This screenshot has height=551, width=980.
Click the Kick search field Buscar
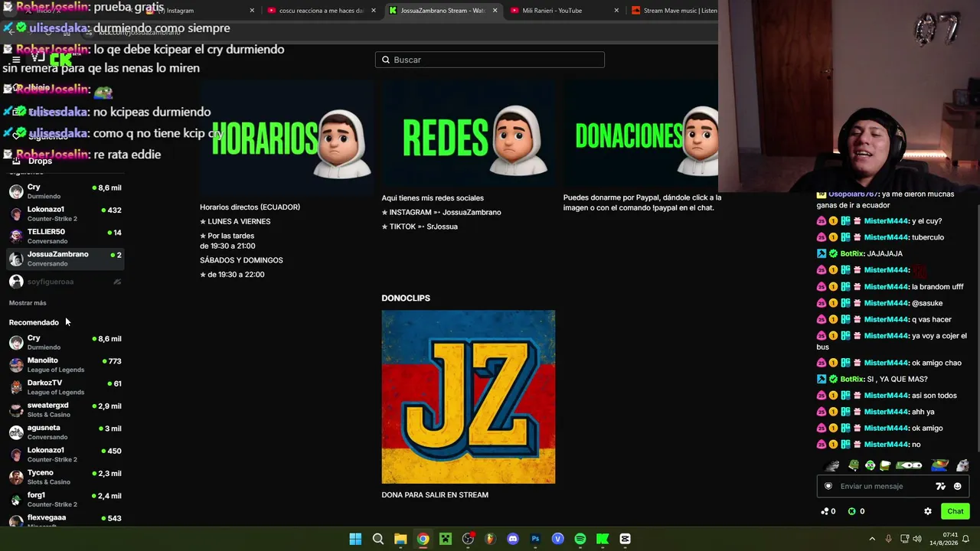(x=490, y=60)
